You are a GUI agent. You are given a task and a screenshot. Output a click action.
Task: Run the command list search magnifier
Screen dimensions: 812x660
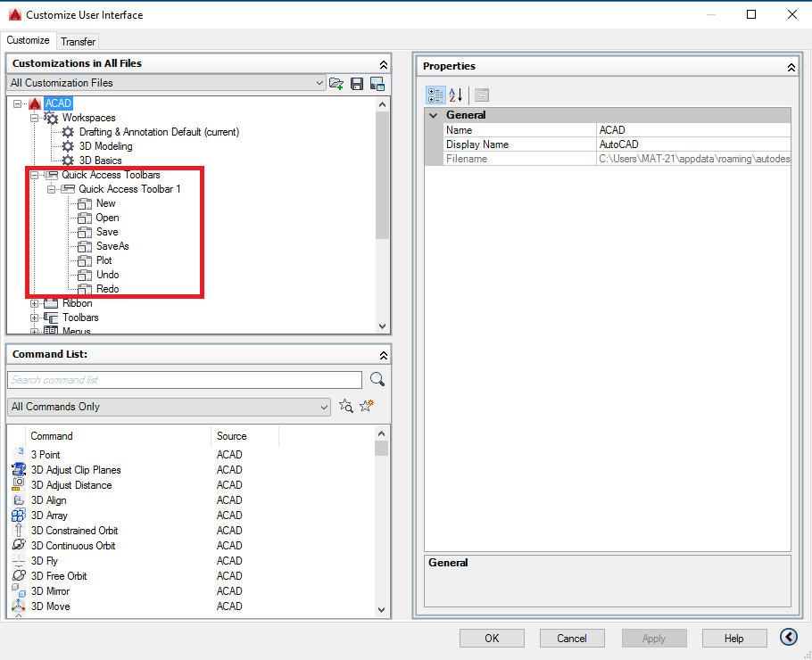377,379
